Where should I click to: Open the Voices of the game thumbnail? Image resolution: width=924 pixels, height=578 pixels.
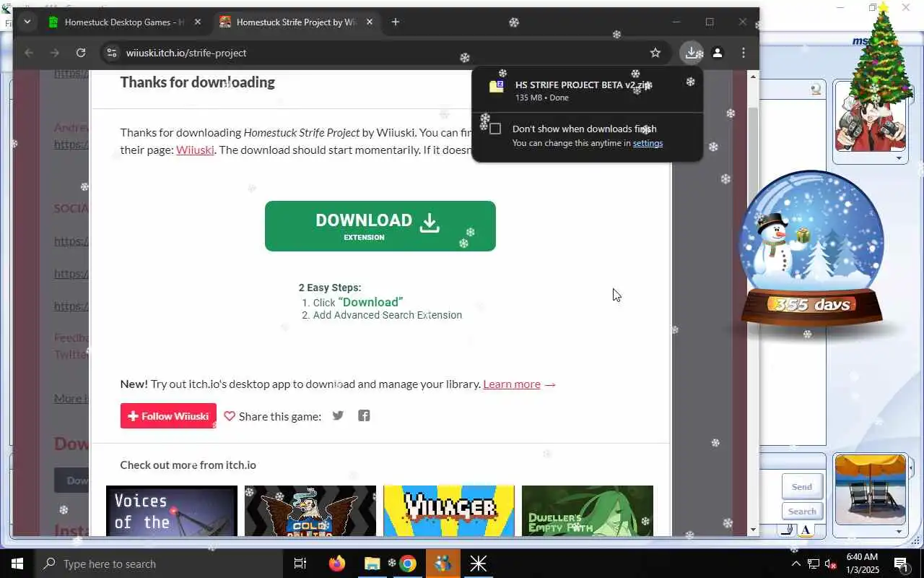172,511
